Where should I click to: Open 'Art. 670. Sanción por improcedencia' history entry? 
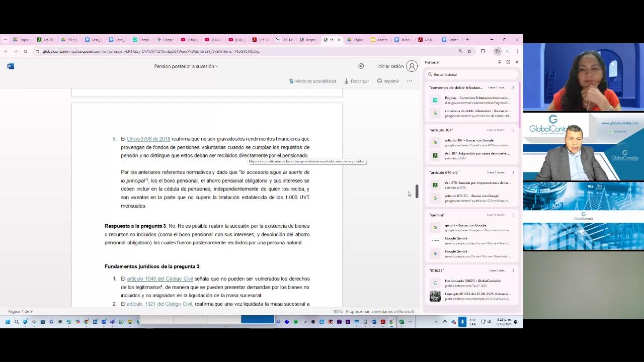(471, 185)
